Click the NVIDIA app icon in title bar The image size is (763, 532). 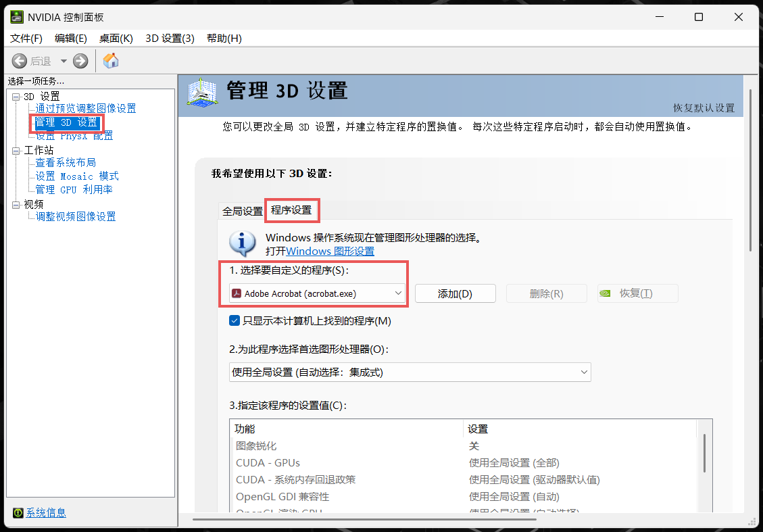[17, 17]
